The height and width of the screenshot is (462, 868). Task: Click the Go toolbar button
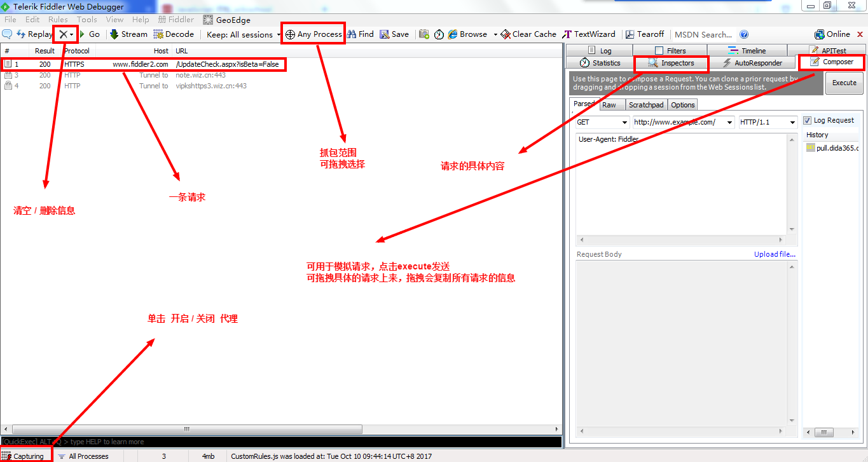tap(90, 34)
